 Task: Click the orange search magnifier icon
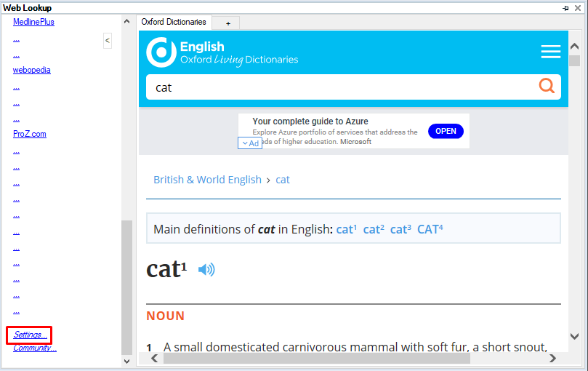pyautogui.click(x=547, y=86)
